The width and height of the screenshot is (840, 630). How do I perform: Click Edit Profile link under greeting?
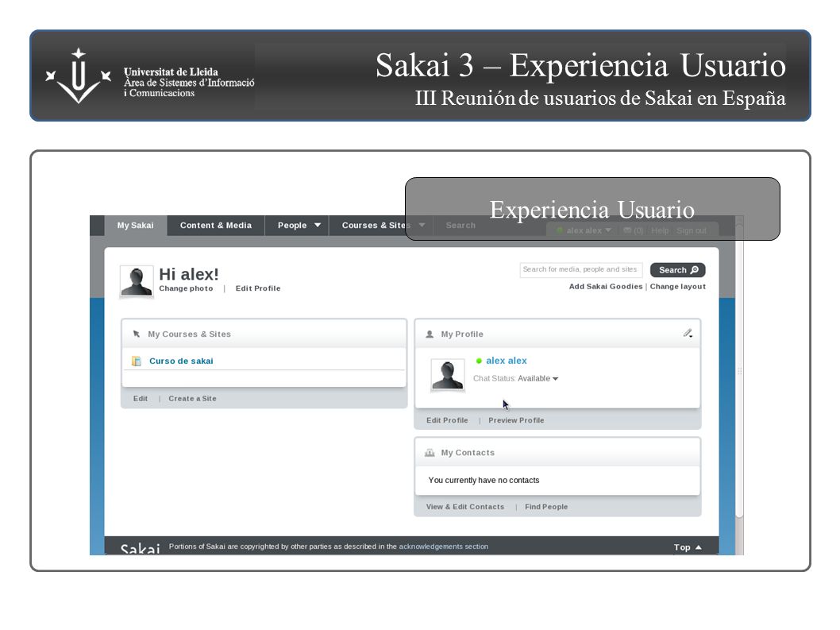pyautogui.click(x=258, y=288)
